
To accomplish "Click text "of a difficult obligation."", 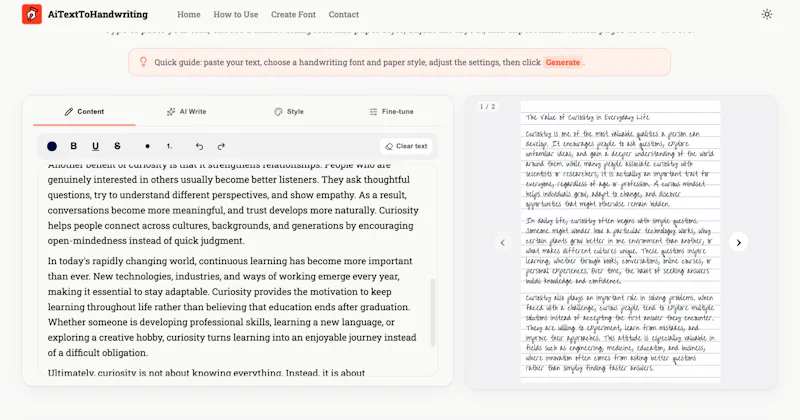I will [97, 353].
